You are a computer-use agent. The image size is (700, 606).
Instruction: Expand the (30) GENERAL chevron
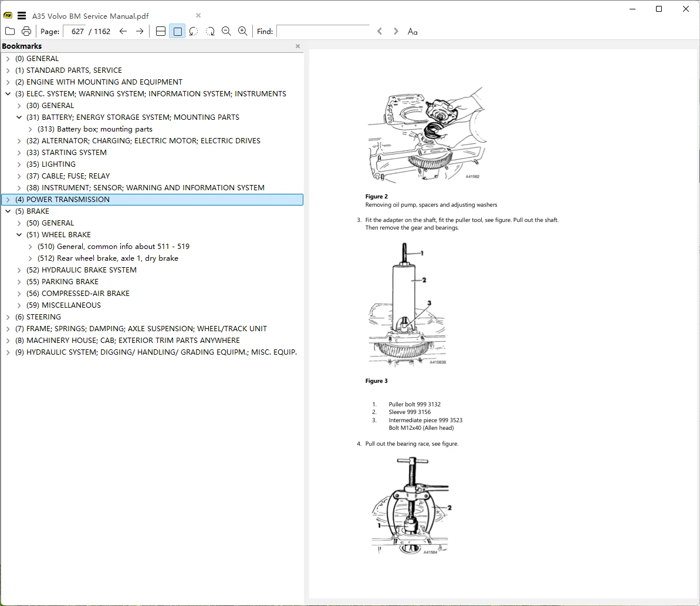pos(19,106)
